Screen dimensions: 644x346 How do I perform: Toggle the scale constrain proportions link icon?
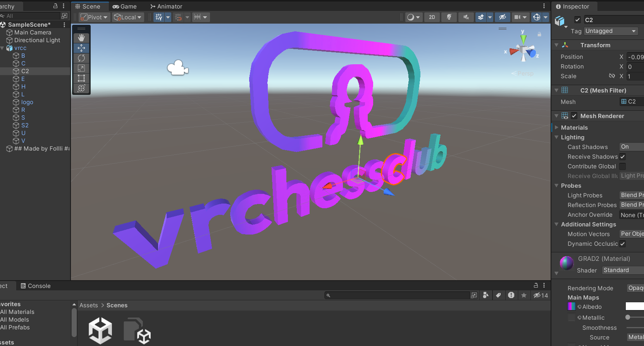pyautogui.click(x=612, y=76)
